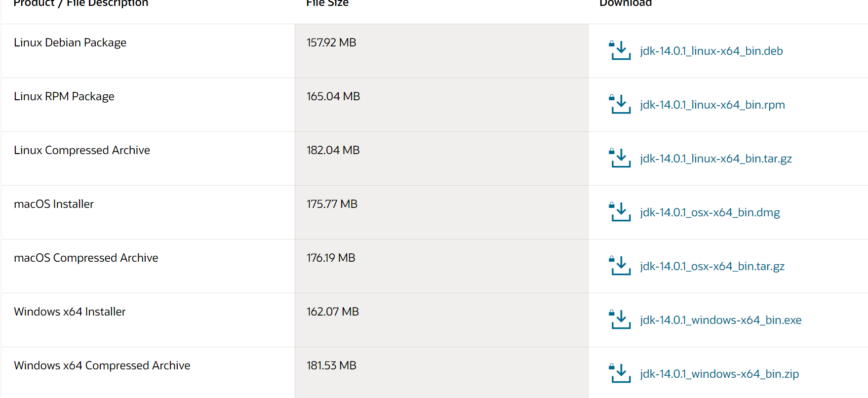
Task: Open the jdk-14.0.1_linux-x64_bin.deb link
Action: (x=711, y=51)
